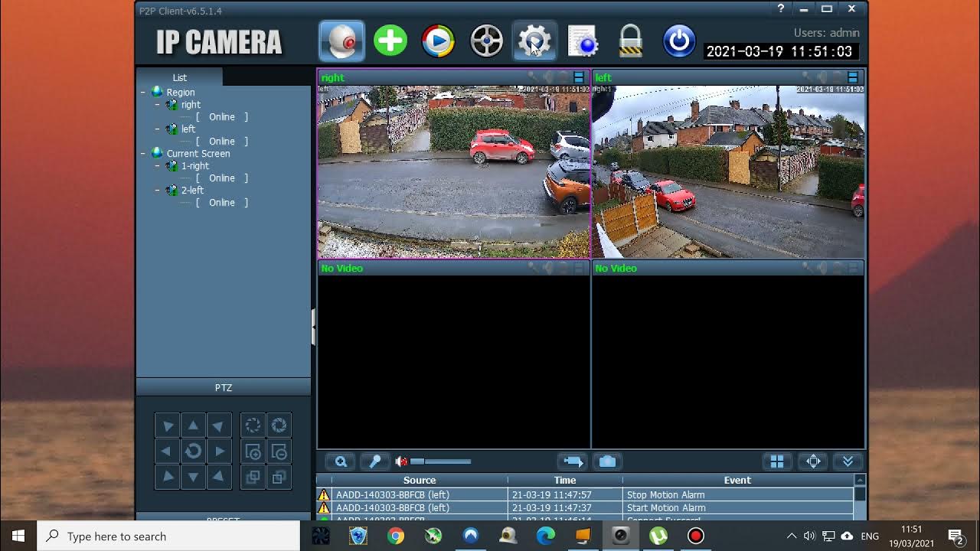Pan camera down with PTZ down arrow
This screenshot has width=980, height=551.
coord(193,478)
